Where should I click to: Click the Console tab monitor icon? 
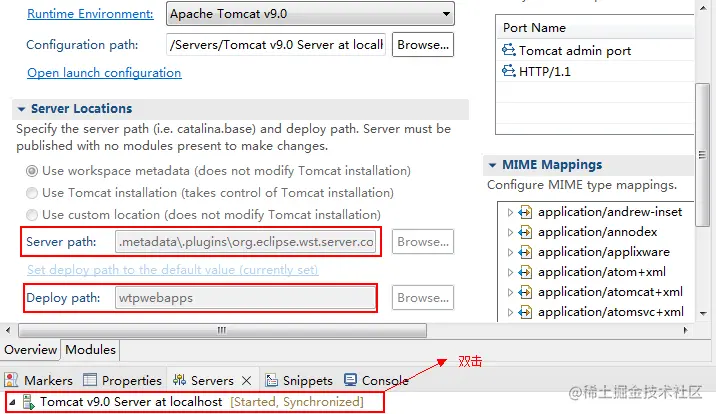tap(350, 380)
